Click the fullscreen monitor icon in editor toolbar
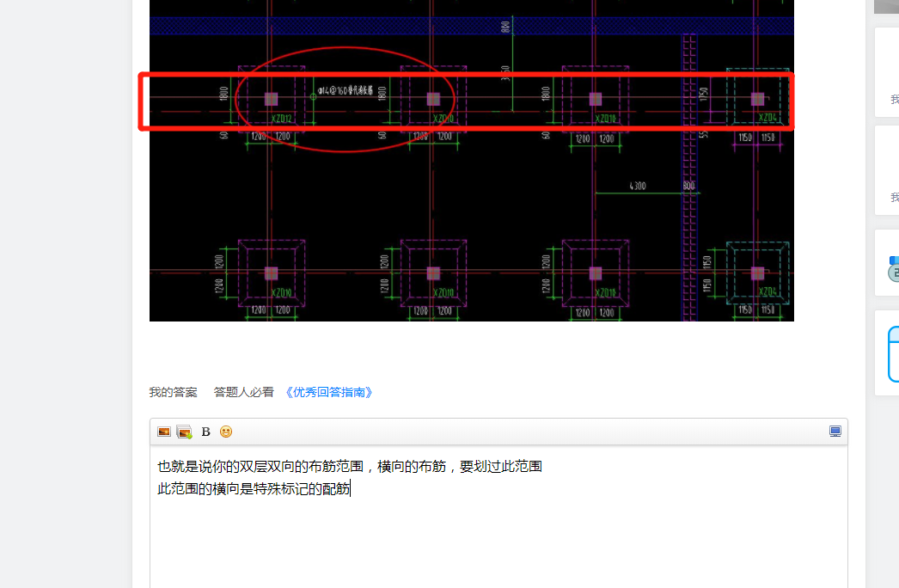The image size is (899, 588). click(835, 432)
